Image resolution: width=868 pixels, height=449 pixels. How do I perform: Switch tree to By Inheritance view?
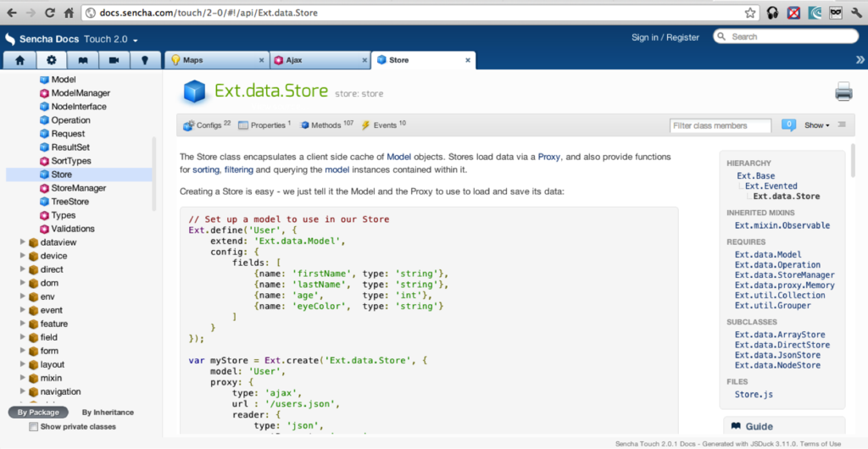tap(108, 412)
